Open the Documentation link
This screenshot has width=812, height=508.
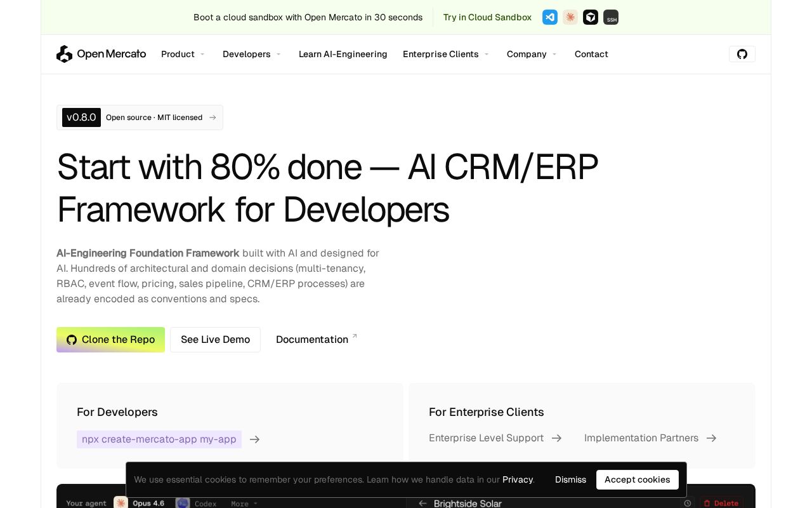[317, 340]
